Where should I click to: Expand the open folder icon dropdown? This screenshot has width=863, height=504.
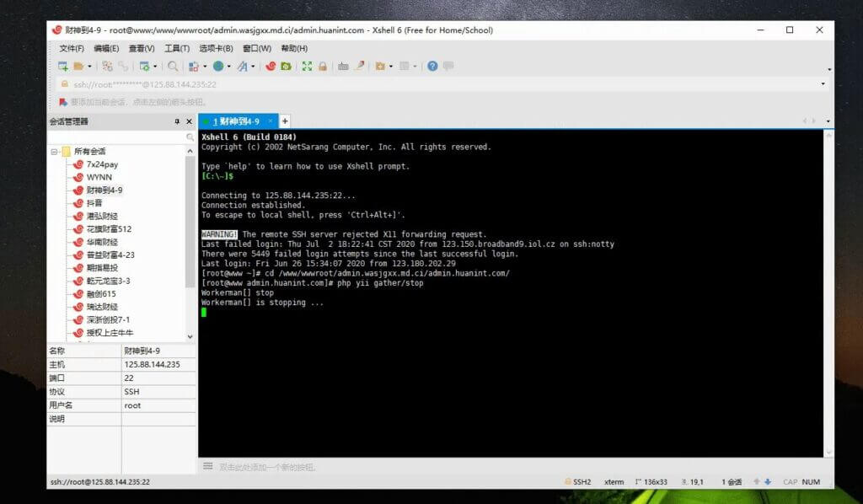point(88,67)
